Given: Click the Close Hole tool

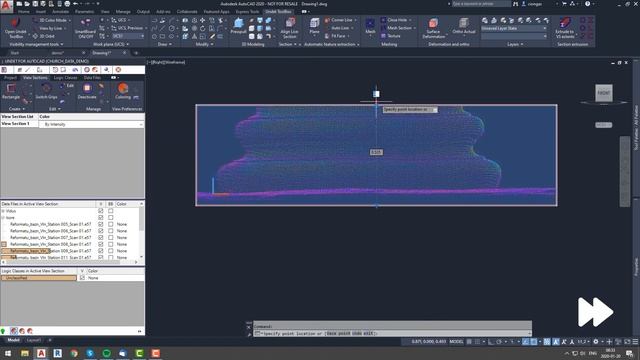Looking at the screenshot, I should point(395,20).
